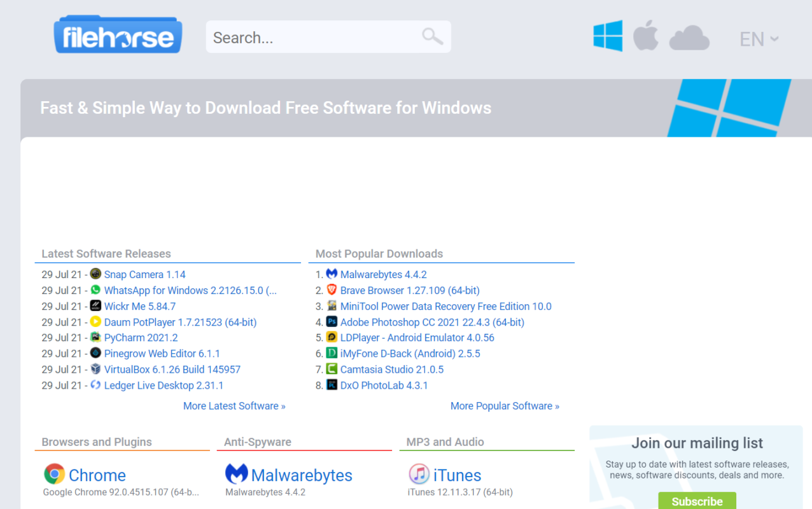Open VirtualBox 6.1.26 Build 145957 link
The height and width of the screenshot is (509, 812).
point(172,370)
